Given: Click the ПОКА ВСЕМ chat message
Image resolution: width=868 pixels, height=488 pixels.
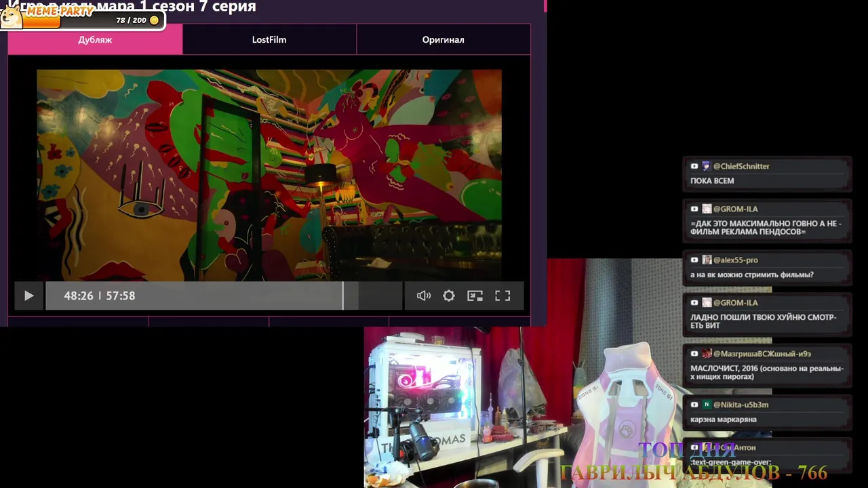Looking at the screenshot, I should point(712,181).
